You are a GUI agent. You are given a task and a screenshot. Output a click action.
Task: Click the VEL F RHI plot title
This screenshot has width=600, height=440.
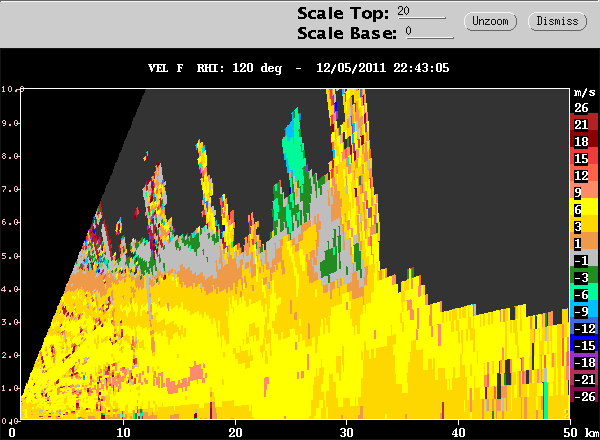[x=300, y=69]
